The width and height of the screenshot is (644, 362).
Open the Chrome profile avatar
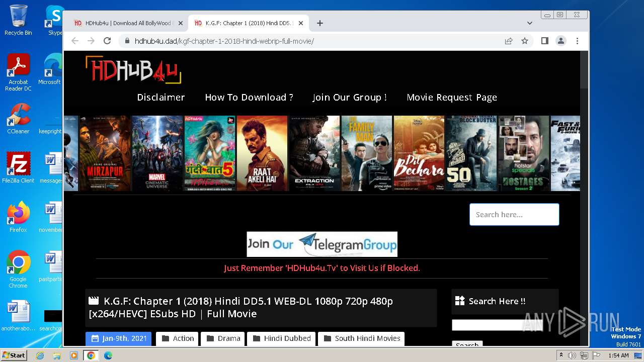560,41
